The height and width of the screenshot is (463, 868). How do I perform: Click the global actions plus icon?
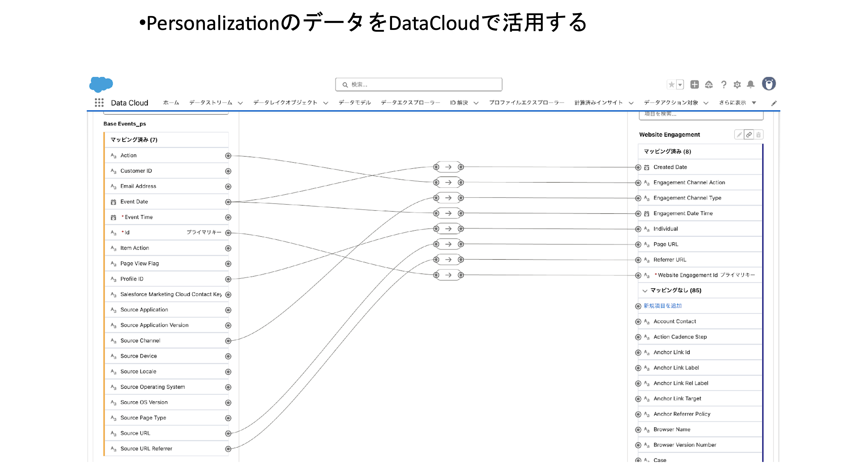(694, 85)
